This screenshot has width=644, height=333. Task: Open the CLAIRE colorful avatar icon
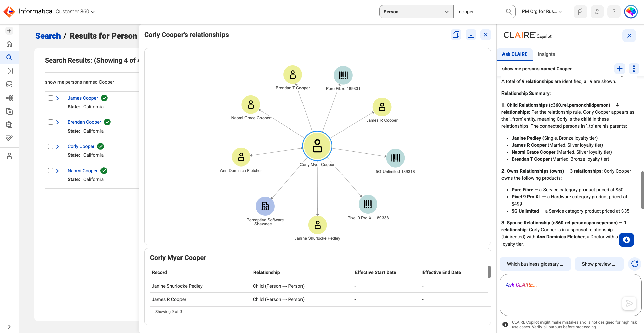click(x=631, y=12)
